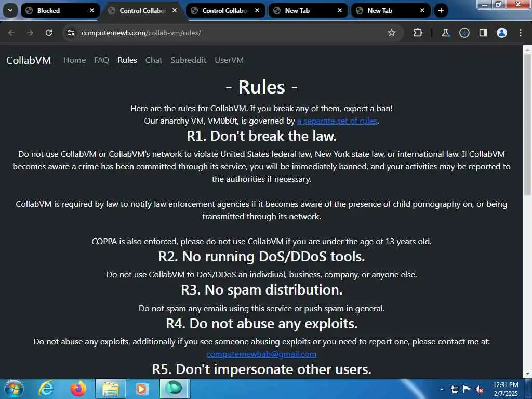This screenshot has width=532, height=399.
Task: Open the tab search dropdown arrow
Action: 10,10
